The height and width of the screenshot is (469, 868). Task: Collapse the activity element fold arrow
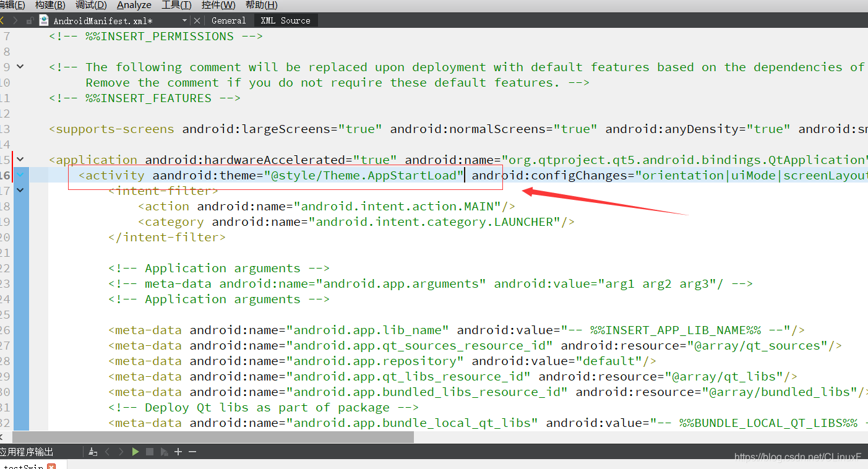20,174
